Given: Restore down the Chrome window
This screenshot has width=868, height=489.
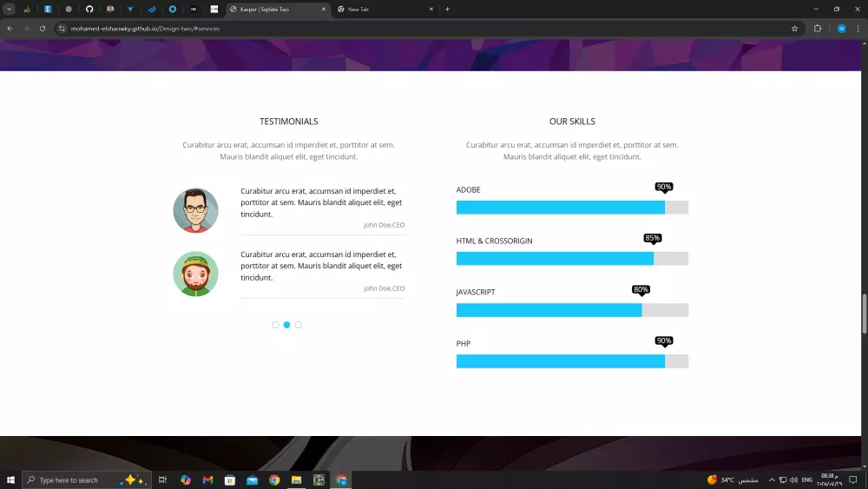Looking at the screenshot, I should (837, 9).
